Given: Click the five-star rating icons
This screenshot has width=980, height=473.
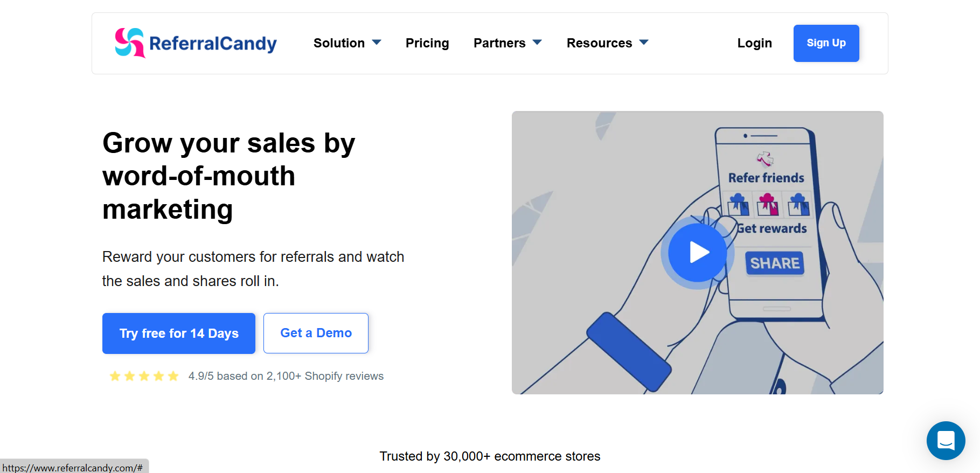Looking at the screenshot, I should tap(144, 376).
